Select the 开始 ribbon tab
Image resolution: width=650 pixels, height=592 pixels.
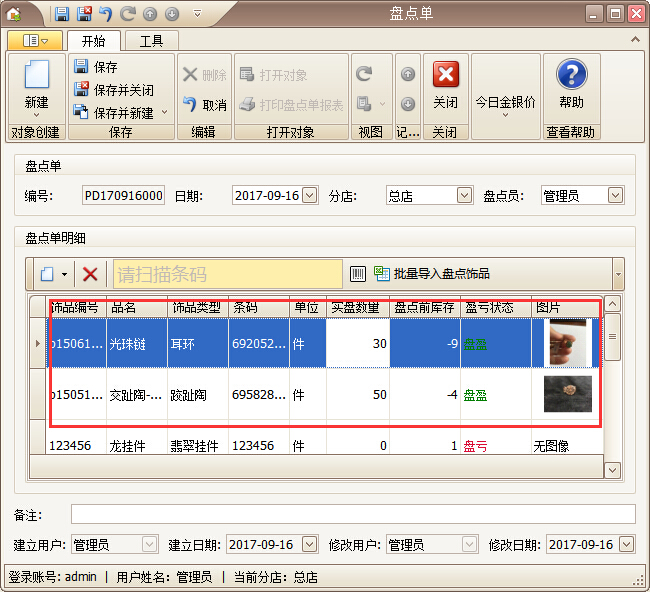tap(93, 41)
